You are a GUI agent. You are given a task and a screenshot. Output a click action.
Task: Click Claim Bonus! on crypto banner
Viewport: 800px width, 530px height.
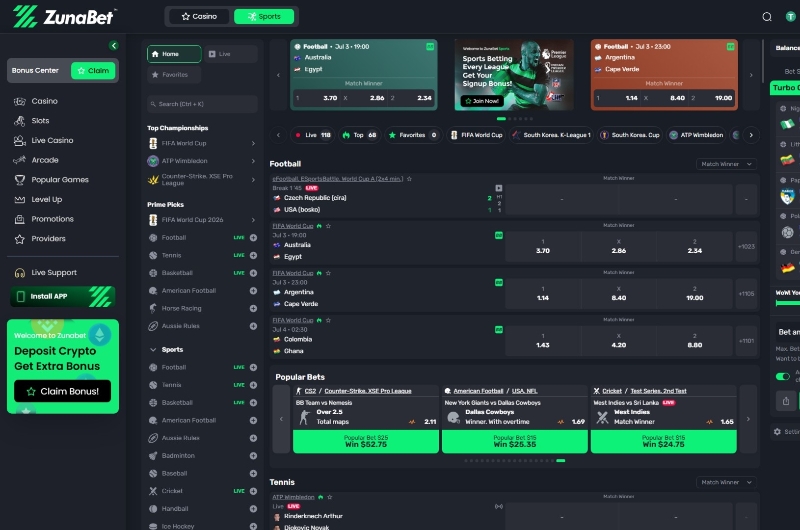click(63, 391)
